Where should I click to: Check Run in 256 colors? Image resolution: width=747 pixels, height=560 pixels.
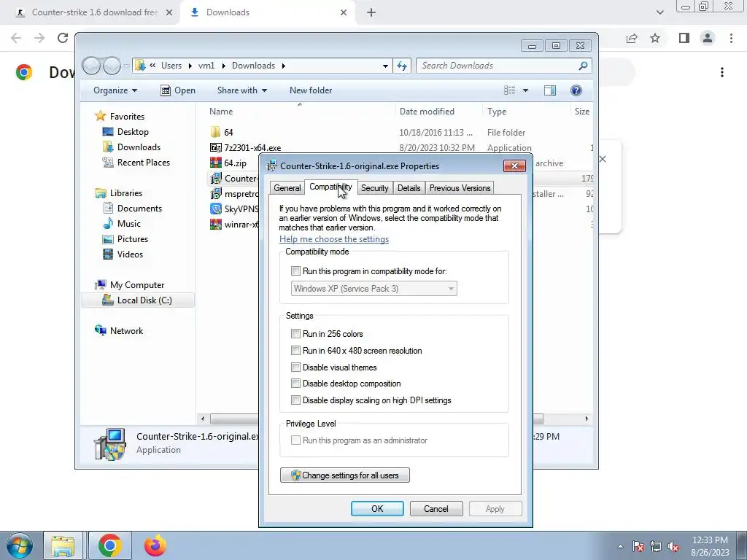coord(295,334)
